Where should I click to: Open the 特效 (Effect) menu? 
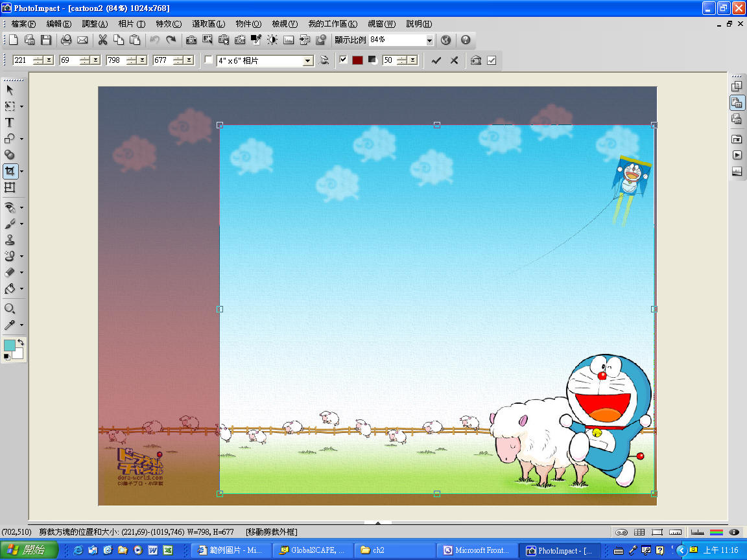click(169, 24)
